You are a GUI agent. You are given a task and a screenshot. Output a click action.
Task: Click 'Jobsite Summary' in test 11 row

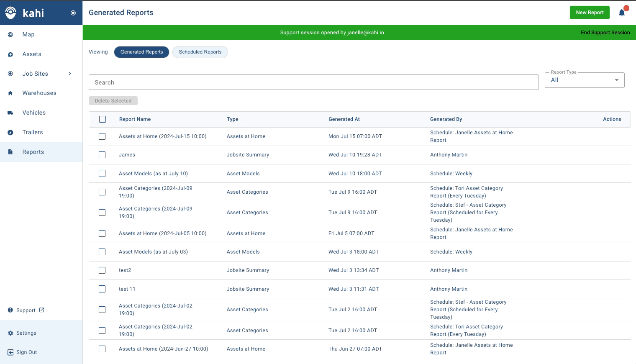click(x=248, y=289)
